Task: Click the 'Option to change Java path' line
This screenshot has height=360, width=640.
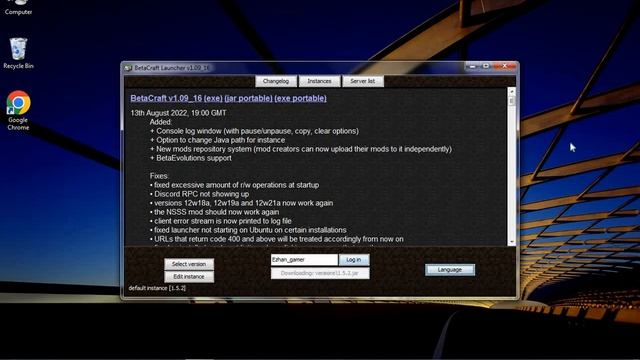Action: tap(218, 140)
